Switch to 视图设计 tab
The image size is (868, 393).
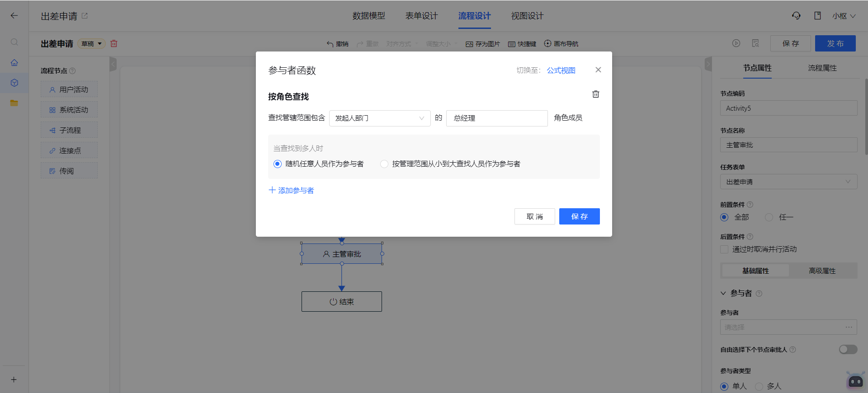[x=528, y=16]
